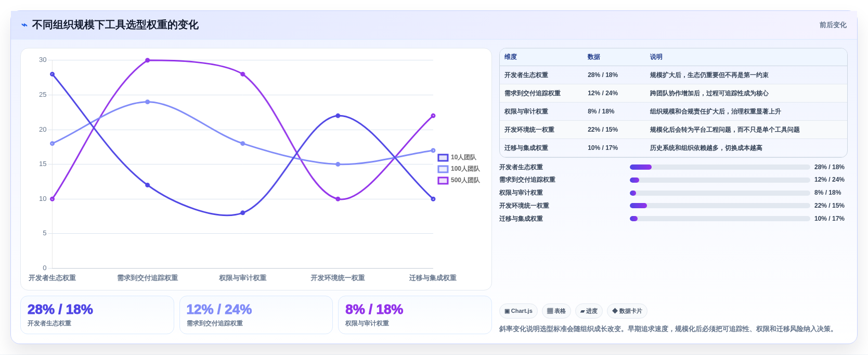The height and width of the screenshot is (355, 868).
Task: Click the 开发者生态权重 progress bar
Action: pos(720,167)
